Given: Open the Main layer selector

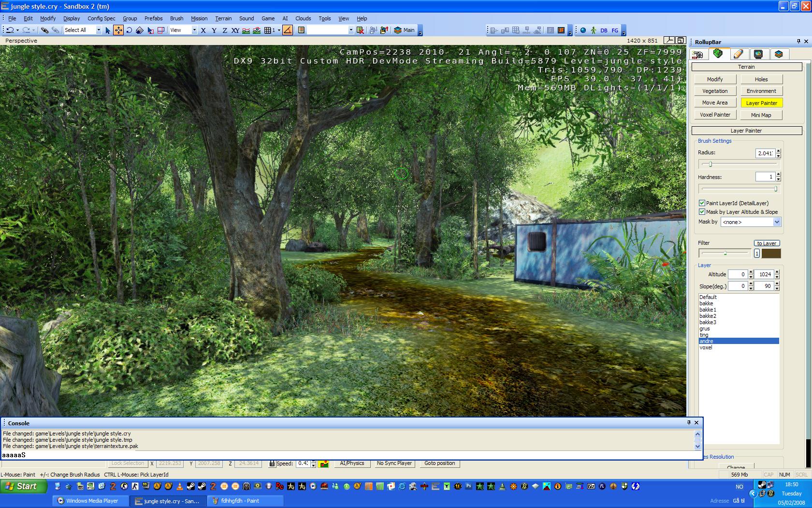Looking at the screenshot, I should point(405,30).
